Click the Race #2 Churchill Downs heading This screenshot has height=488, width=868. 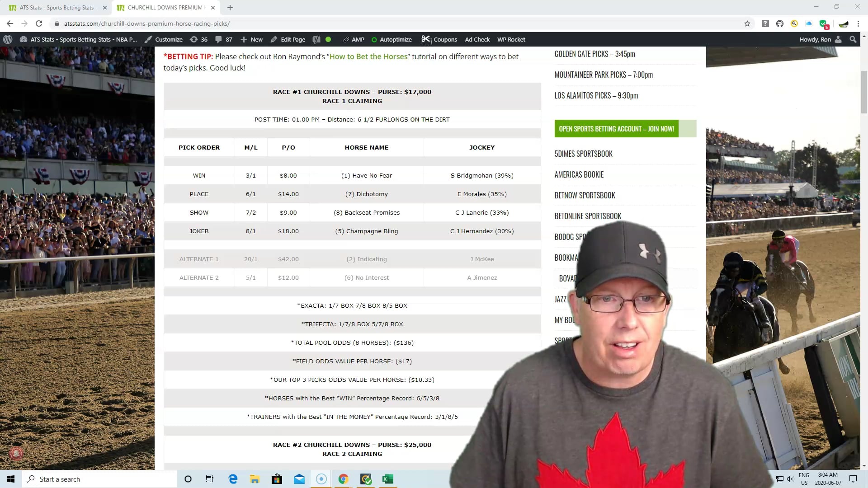[x=352, y=445]
